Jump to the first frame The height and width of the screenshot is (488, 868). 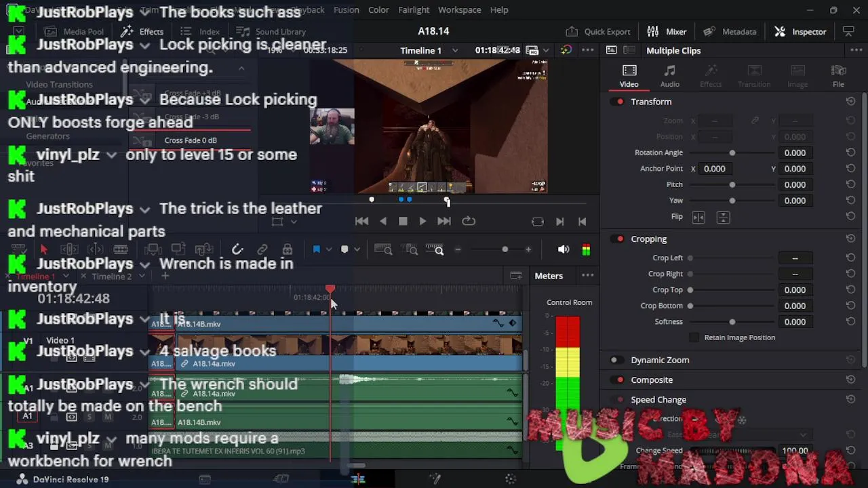362,221
